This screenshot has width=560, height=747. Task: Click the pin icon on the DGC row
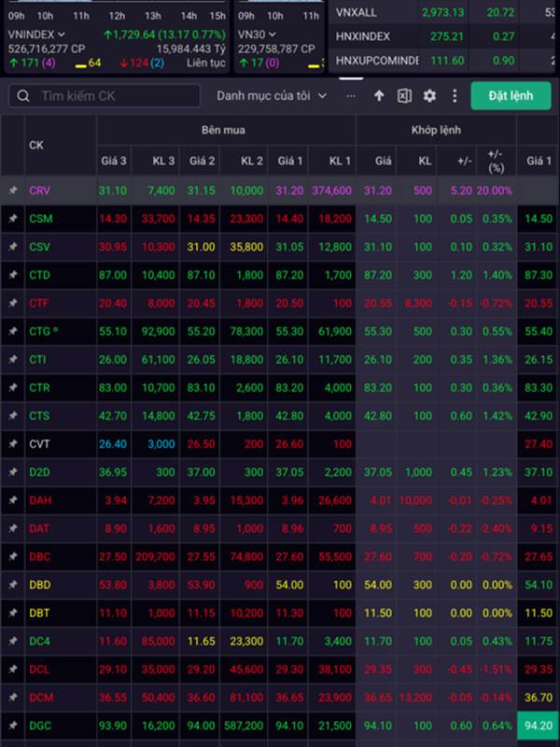[13, 726]
